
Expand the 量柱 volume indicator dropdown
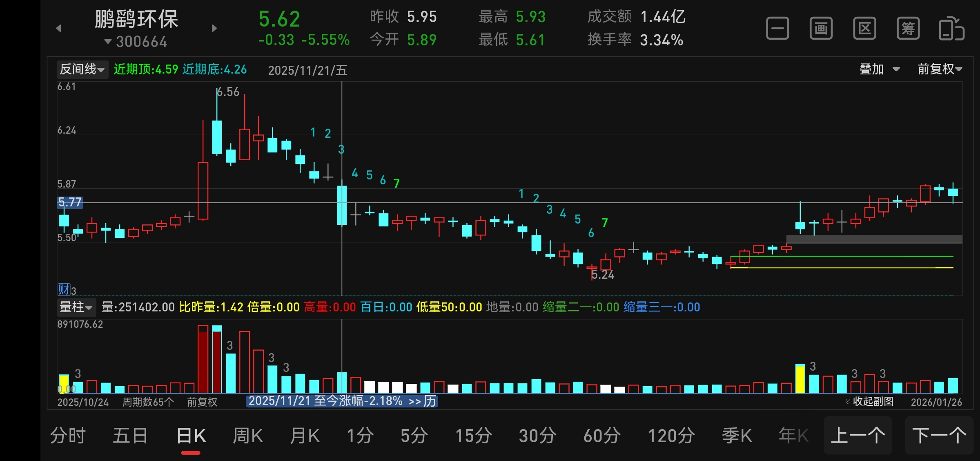point(76,307)
